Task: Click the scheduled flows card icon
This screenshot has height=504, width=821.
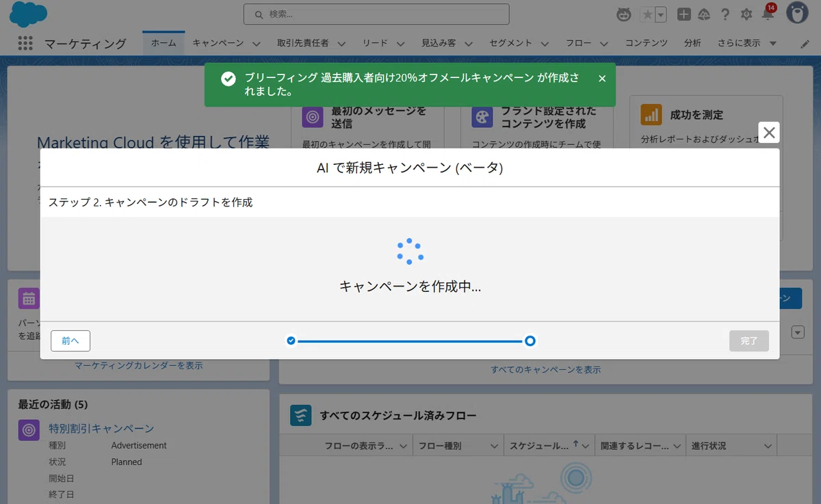Action: [301, 415]
